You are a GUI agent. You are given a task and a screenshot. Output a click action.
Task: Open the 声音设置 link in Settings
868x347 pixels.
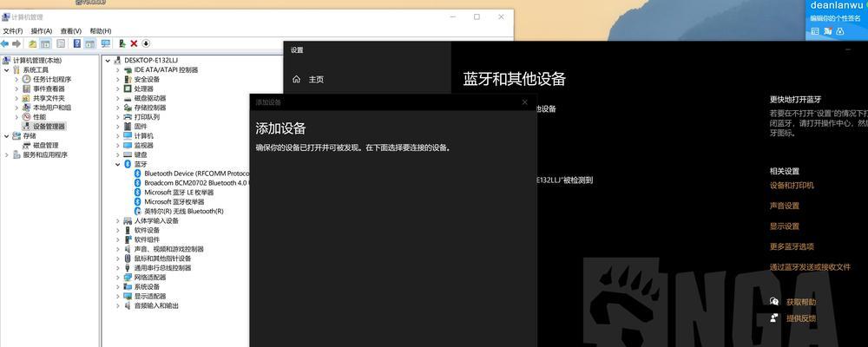(785, 206)
